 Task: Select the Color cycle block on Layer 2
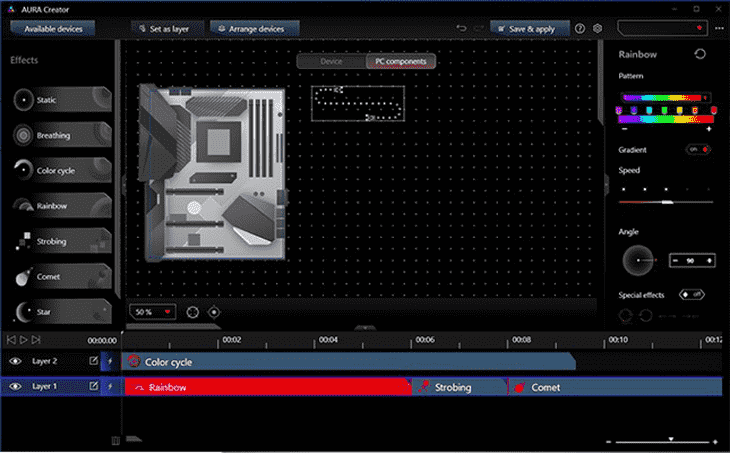[x=349, y=362]
